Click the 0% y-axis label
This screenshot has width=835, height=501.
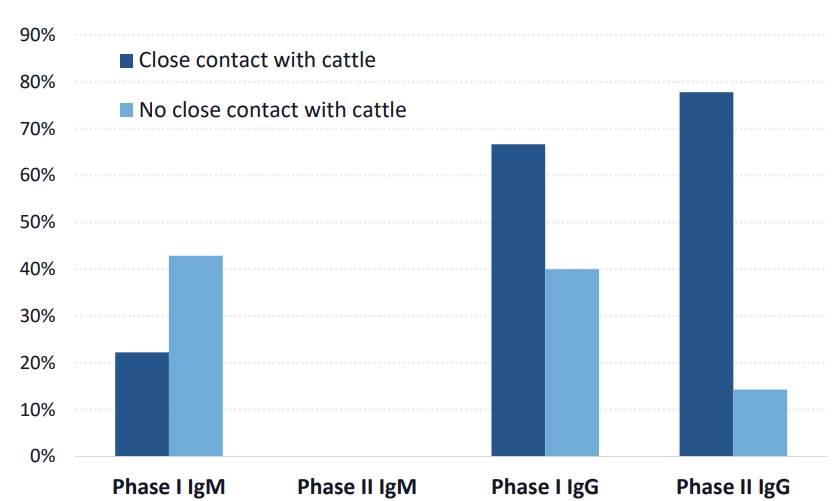(43, 456)
